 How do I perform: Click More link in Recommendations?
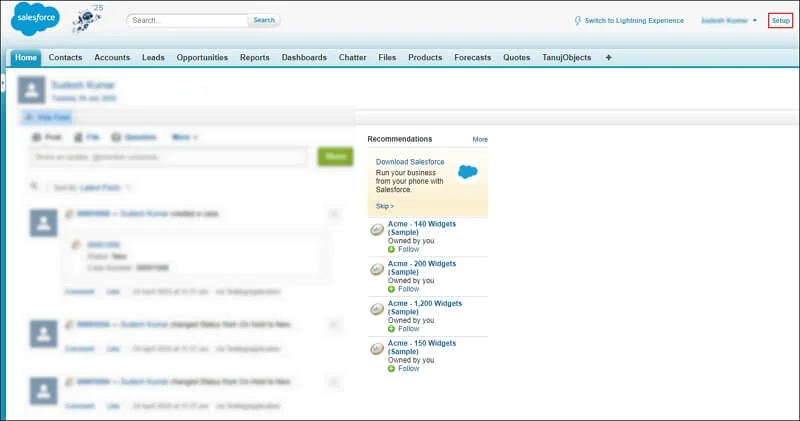[480, 139]
